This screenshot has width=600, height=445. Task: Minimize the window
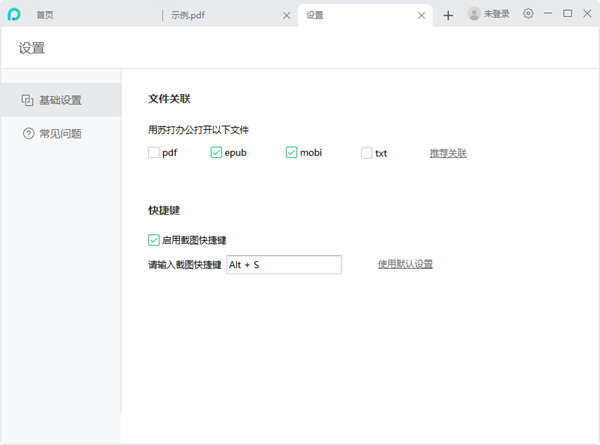pyautogui.click(x=548, y=13)
